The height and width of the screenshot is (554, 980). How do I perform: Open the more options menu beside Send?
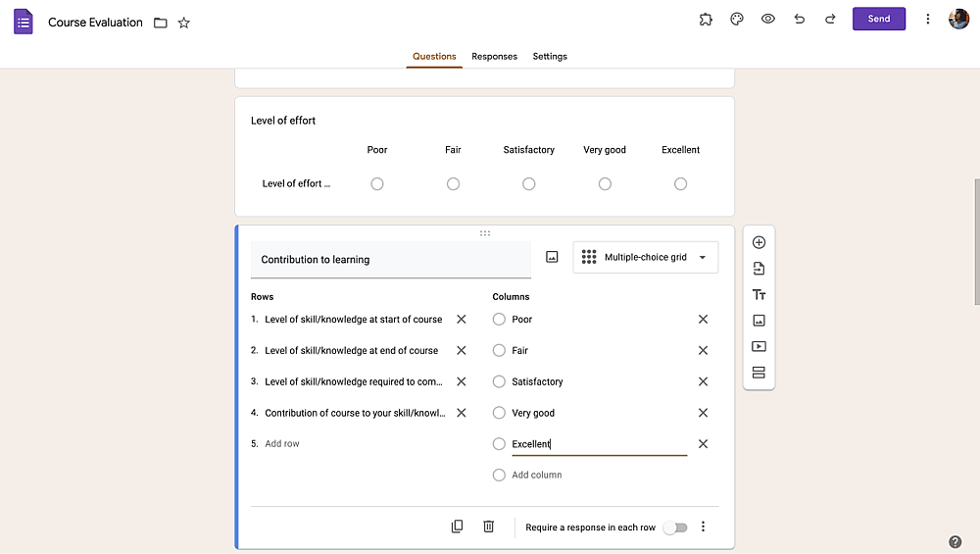click(x=927, y=19)
